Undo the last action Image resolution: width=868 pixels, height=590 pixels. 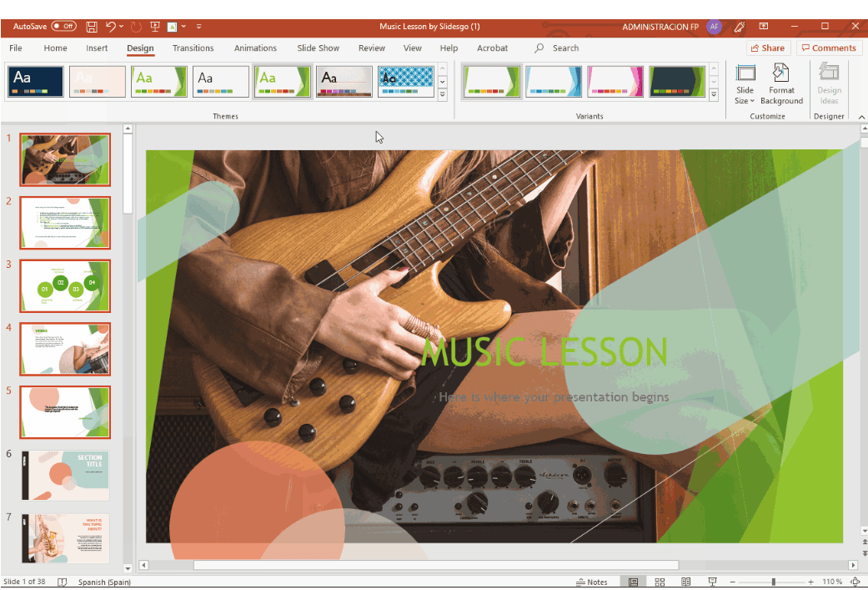(x=110, y=26)
